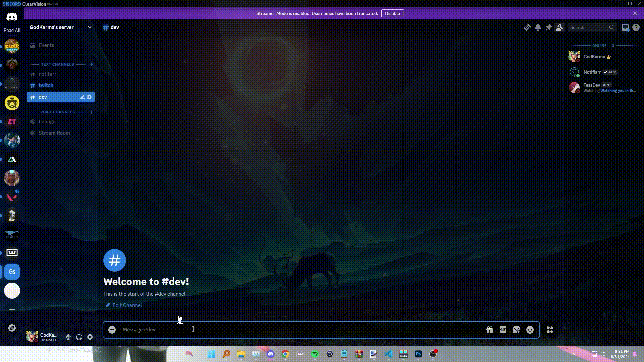Click the Edit Channel link
The height and width of the screenshot is (362, 644).
(127, 305)
